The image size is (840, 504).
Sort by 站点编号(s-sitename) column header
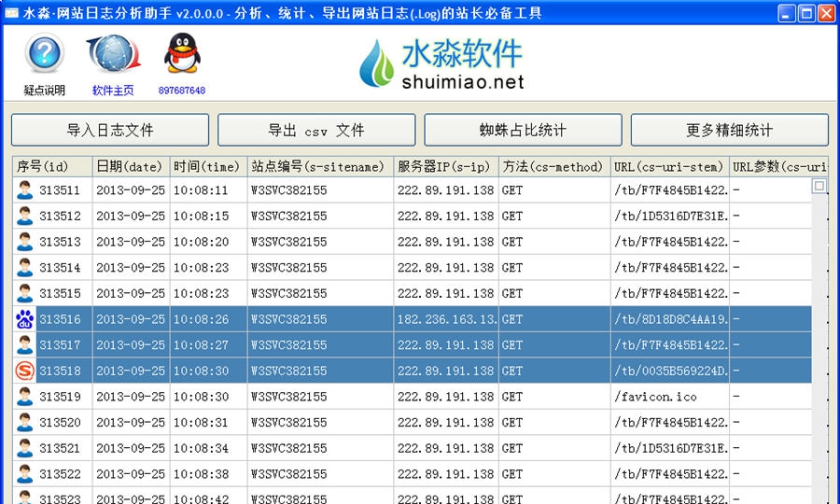320,166
